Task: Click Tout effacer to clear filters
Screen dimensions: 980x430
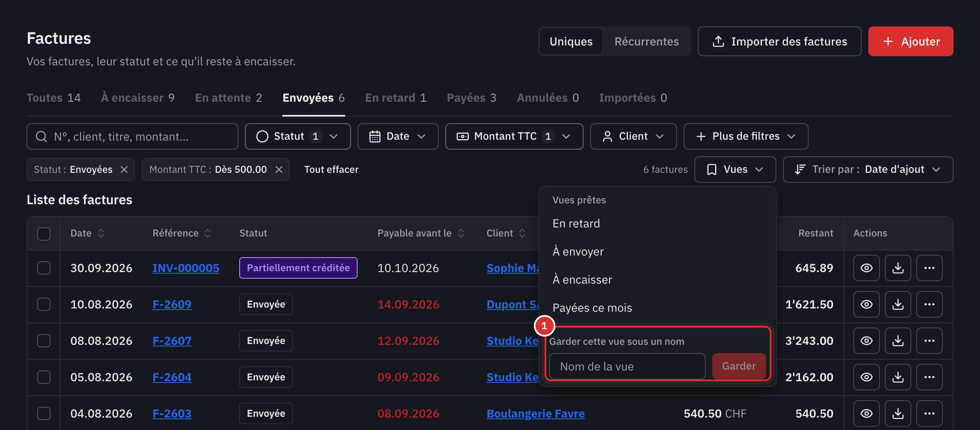Action: tap(331, 170)
